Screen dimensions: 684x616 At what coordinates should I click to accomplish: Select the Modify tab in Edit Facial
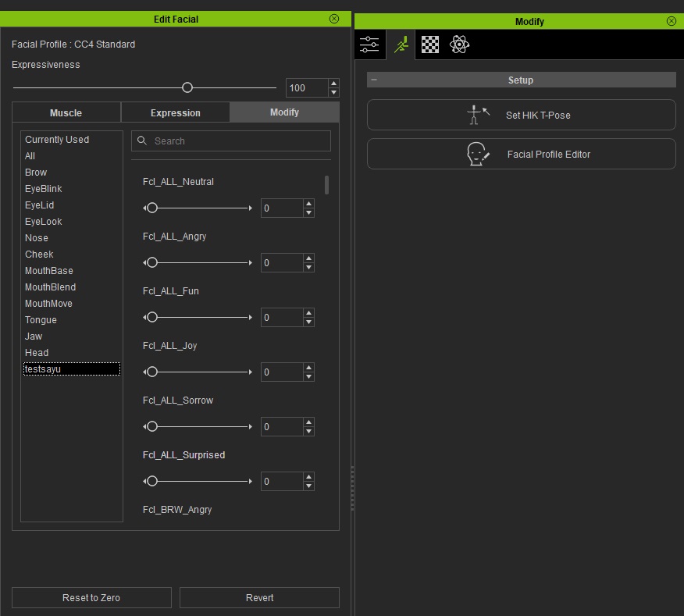284,112
